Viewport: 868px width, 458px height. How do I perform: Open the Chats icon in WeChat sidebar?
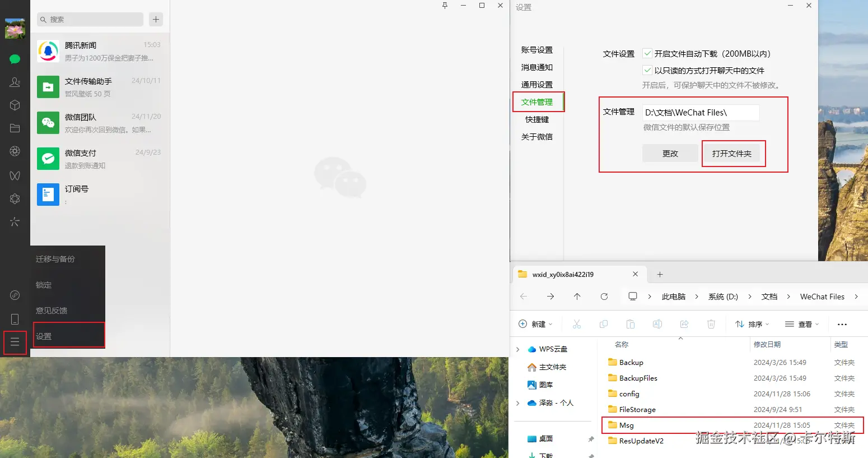pos(15,59)
